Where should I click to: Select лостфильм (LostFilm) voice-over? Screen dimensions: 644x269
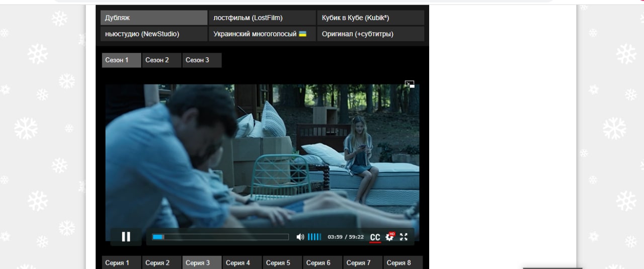[262, 18]
